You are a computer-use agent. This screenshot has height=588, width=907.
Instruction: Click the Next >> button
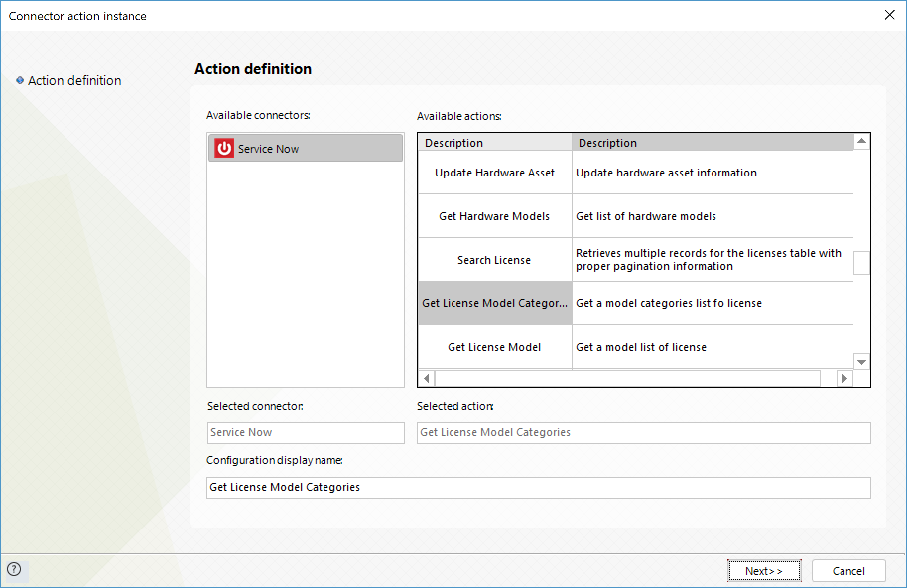coord(764,571)
